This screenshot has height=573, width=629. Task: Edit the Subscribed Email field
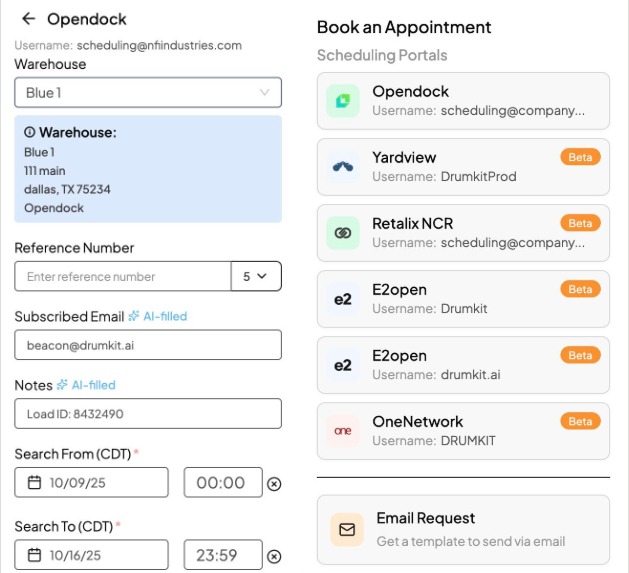point(148,345)
